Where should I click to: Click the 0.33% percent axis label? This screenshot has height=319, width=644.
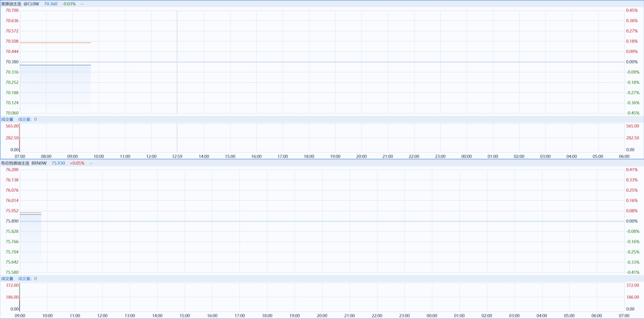click(x=632, y=180)
